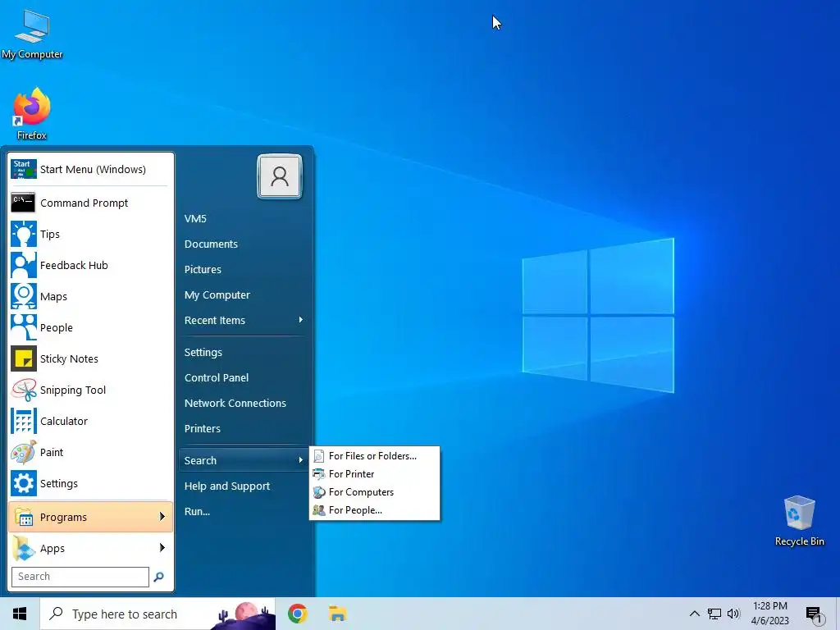The width and height of the screenshot is (840, 630).
Task: Select the Recycle Bin desktop icon
Action: pyautogui.click(x=799, y=520)
